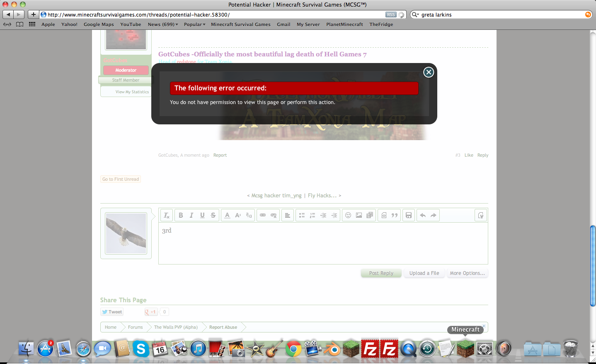The height and width of the screenshot is (364, 596).
Task: Click the browser back button
Action: coord(8,15)
